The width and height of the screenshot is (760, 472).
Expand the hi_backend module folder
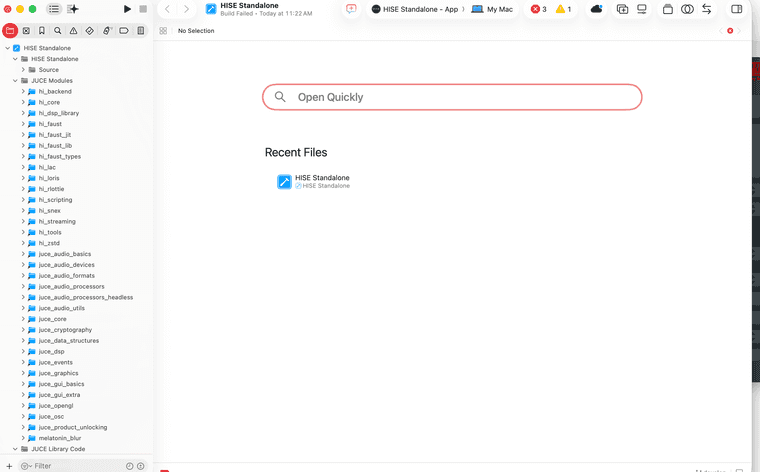(23, 91)
